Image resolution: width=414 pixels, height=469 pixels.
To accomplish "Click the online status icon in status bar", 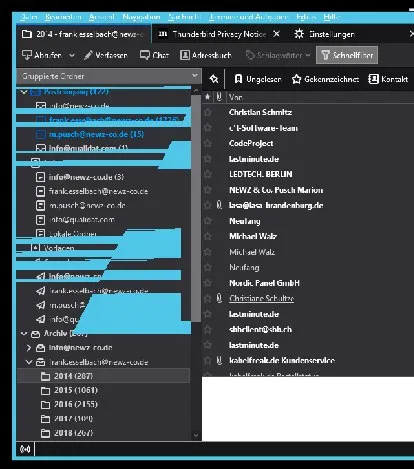I will click(x=25, y=449).
